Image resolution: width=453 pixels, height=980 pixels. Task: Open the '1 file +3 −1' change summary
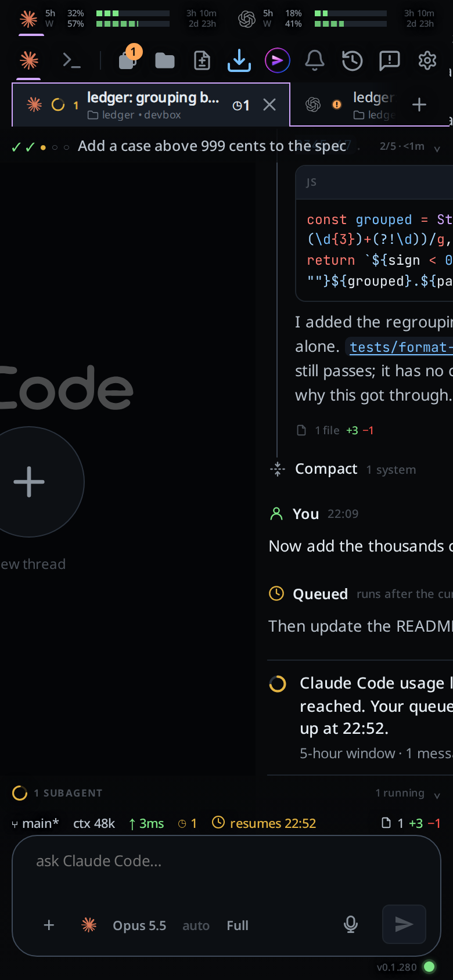(x=335, y=430)
